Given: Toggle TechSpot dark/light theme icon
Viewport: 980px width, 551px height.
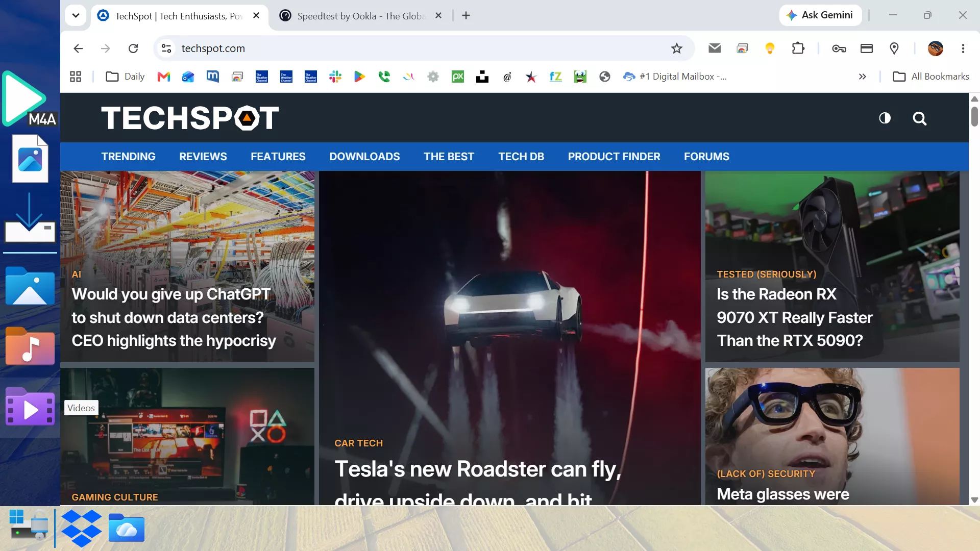Looking at the screenshot, I should (x=885, y=118).
